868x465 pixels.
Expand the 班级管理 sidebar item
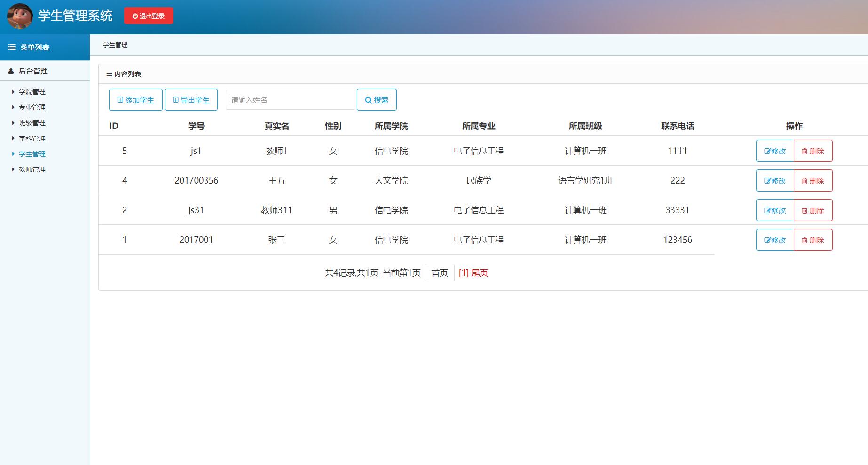[32, 122]
